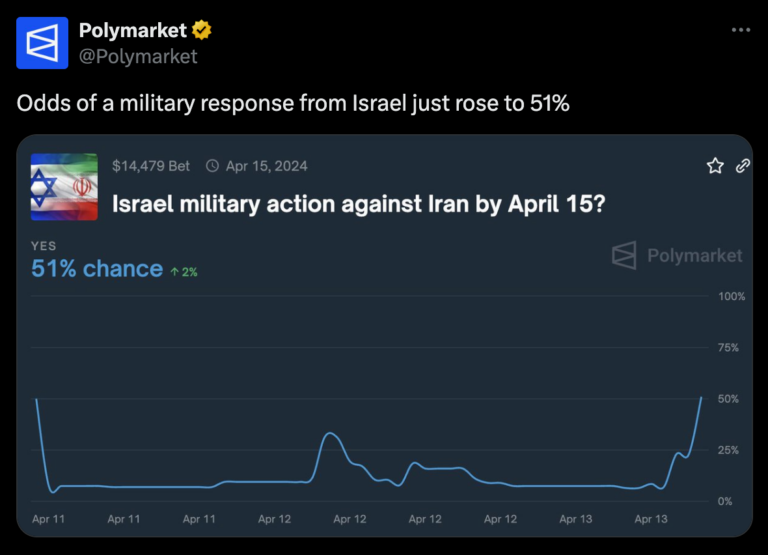
Task: Copy market link via chain icon
Action: [x=743, y=166]
